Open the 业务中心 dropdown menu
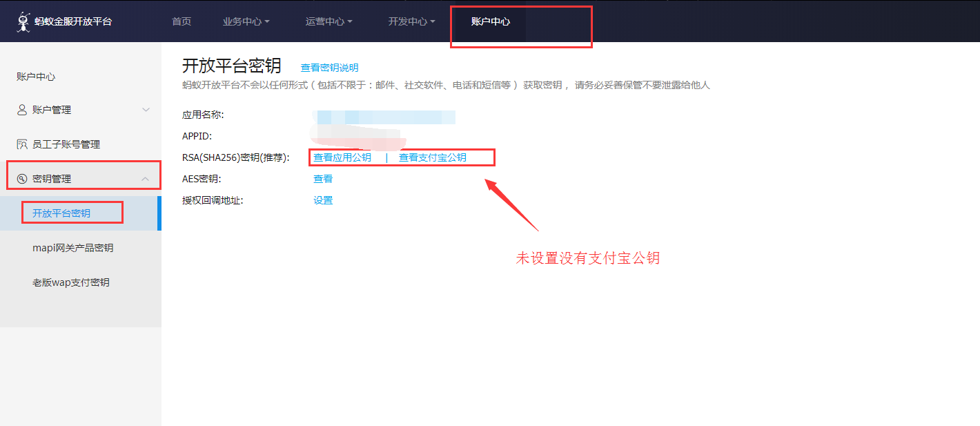Screen dimensions: 980x426 click(246, 21)
